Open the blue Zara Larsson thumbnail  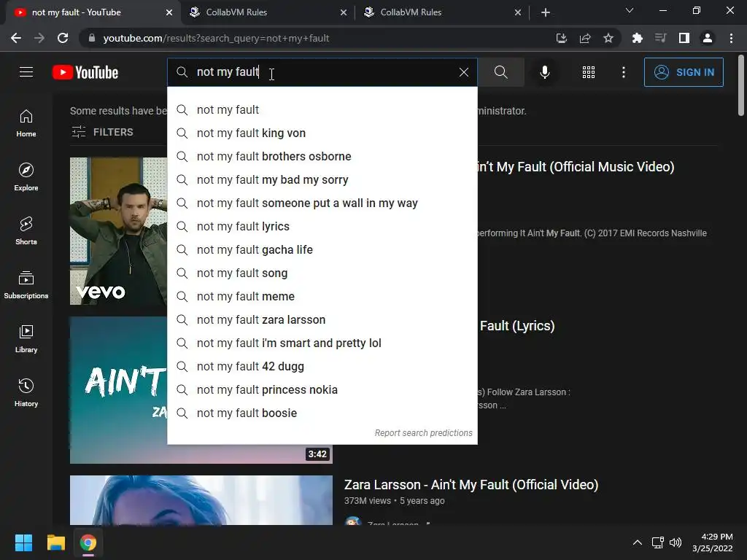tap(201, 500)
